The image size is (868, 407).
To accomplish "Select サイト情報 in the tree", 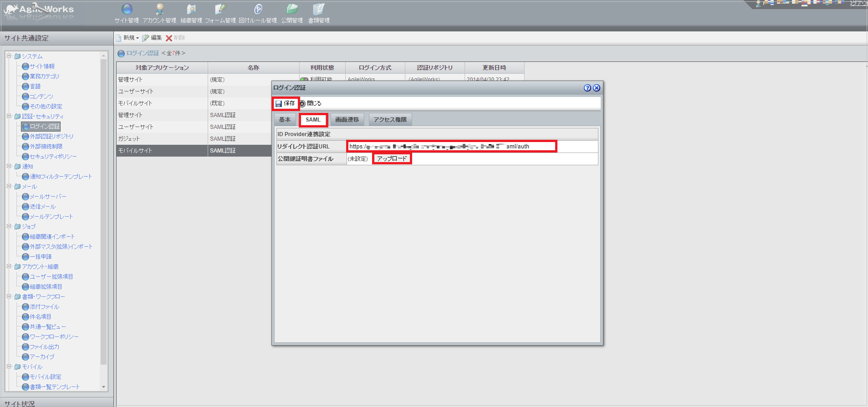I will (42, 66).
